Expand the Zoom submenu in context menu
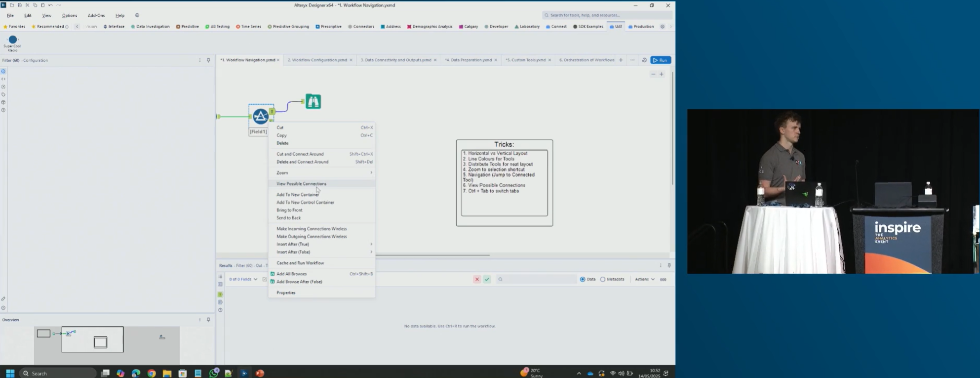 point(322,172)
